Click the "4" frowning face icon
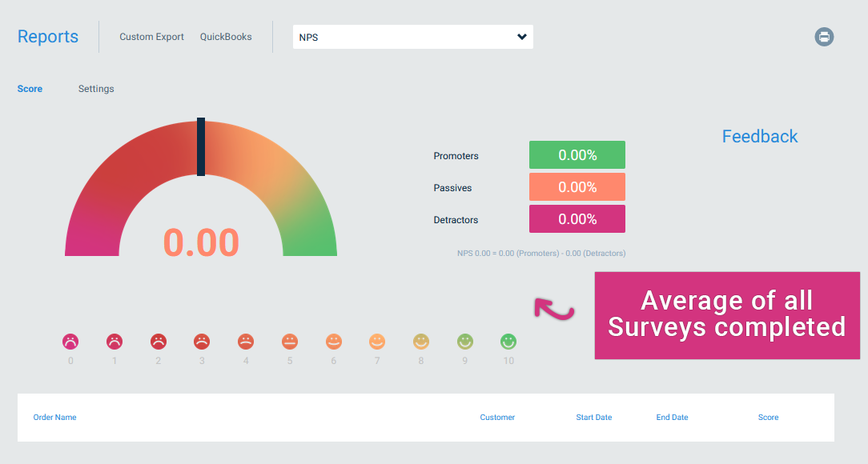 [246, 341]
